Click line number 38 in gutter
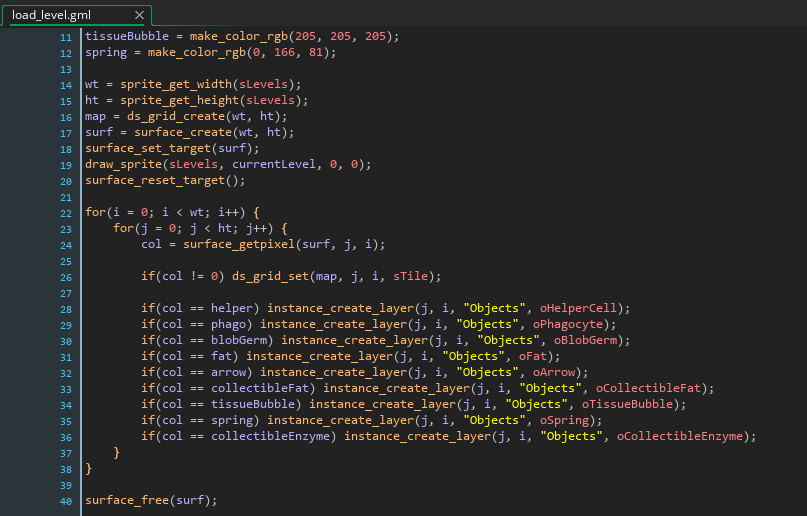The height and width of the screenshot is (516, 807). 66,469
